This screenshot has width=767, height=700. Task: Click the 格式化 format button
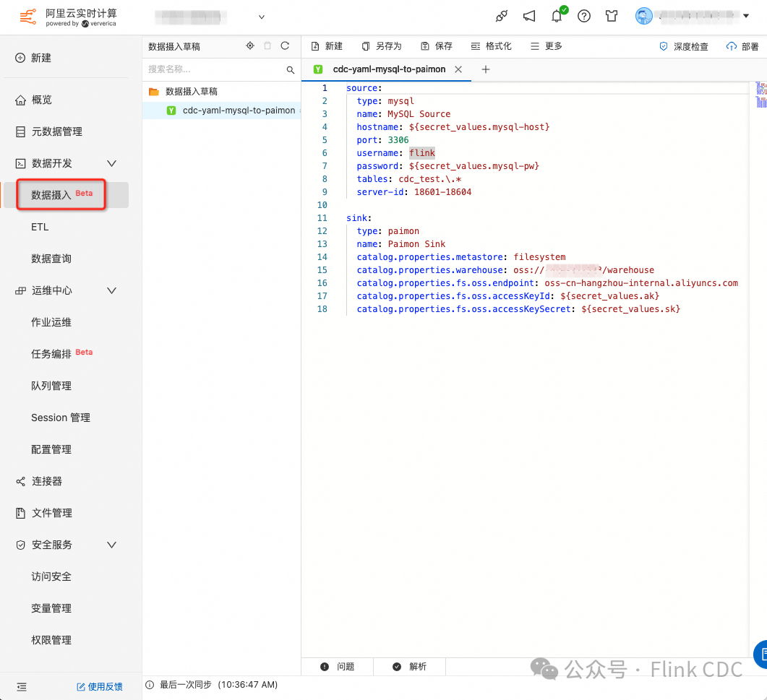[x=491, y=46]
